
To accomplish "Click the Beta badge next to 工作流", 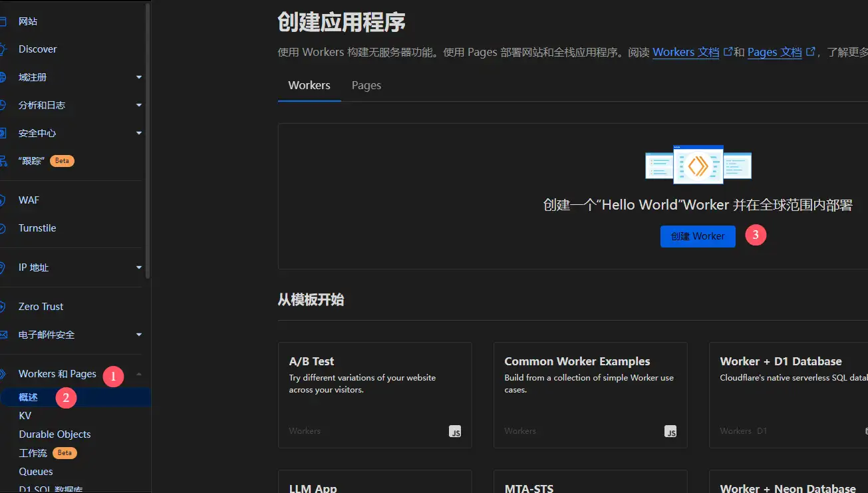I will [65, 453].
